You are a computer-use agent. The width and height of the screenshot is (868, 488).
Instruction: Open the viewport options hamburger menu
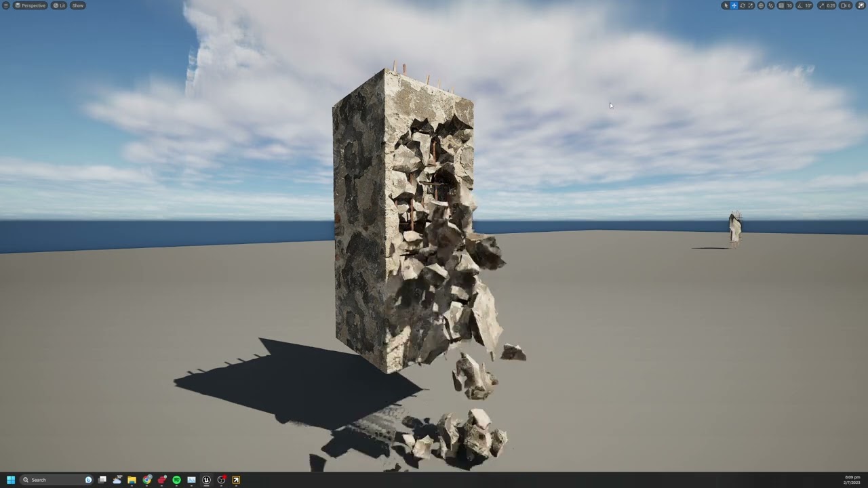6,5
